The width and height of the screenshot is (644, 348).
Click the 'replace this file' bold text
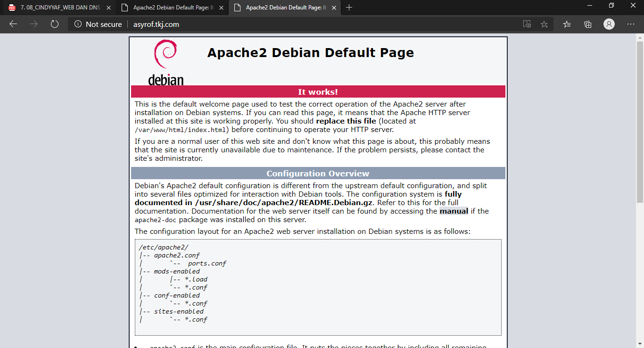pyautogui.click(x=346, y=121)
